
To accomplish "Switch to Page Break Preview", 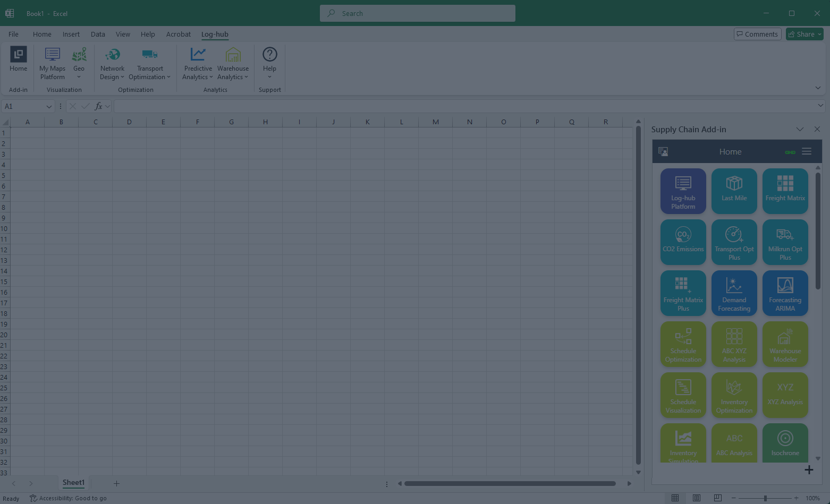I will pos(717,498).
